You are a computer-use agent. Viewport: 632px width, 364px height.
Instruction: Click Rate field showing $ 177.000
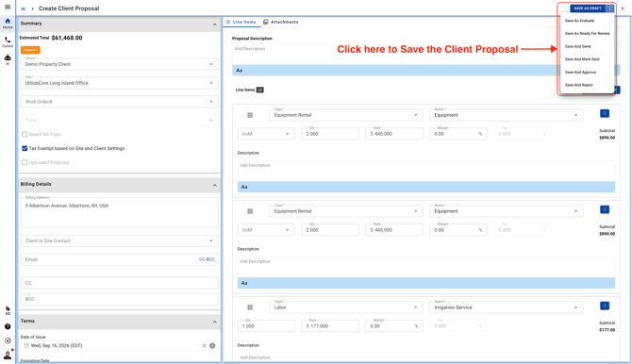tap(330, 326)
